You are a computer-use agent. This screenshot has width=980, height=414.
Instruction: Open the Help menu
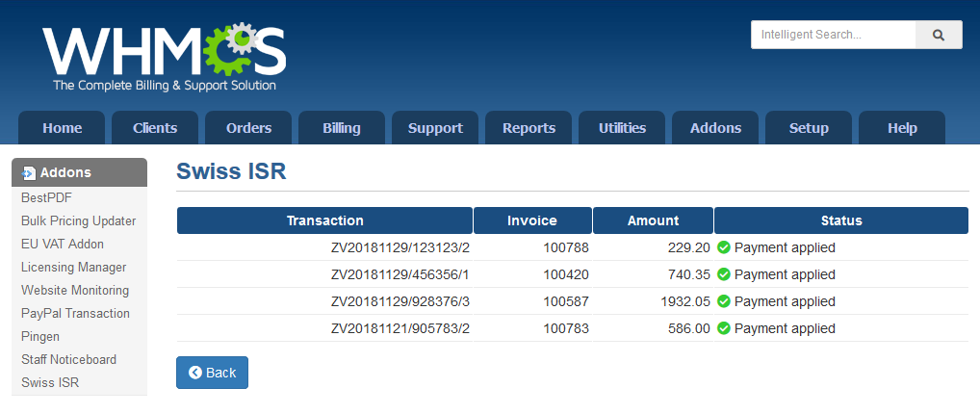[x=902, y=128]
